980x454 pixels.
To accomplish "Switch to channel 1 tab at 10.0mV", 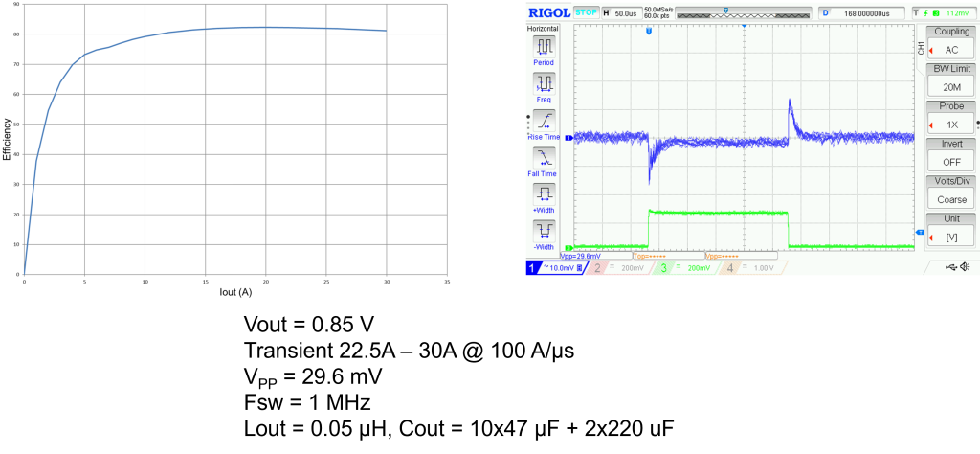I will coord(555,269).
